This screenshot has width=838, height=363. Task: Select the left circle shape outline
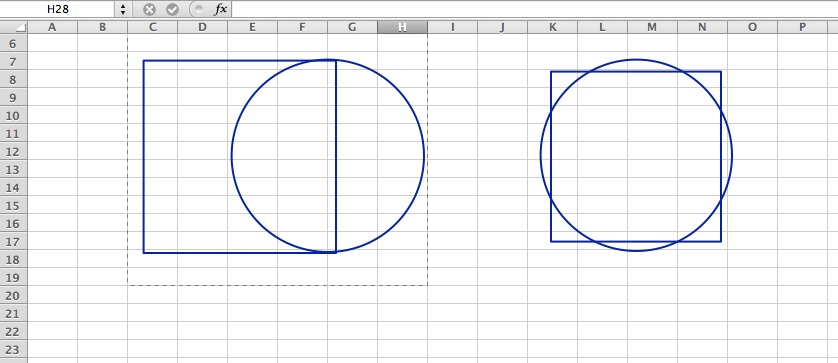coord(424,156)
